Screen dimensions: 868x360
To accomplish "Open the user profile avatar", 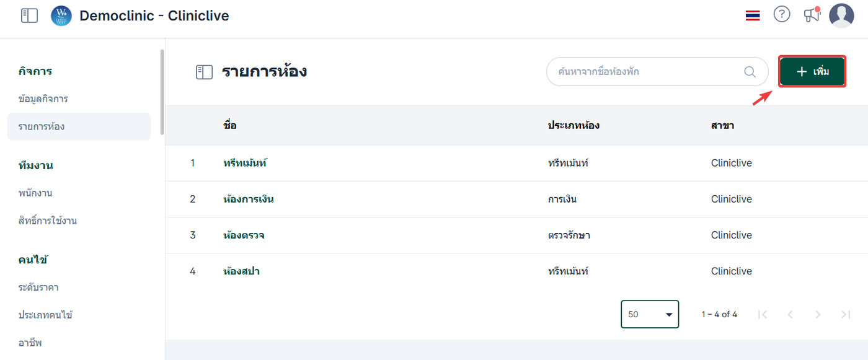I will [x=841, y=15].
